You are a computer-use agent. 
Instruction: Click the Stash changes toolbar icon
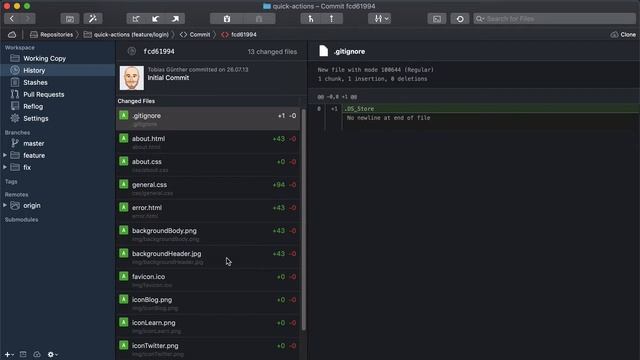(227, 19)
